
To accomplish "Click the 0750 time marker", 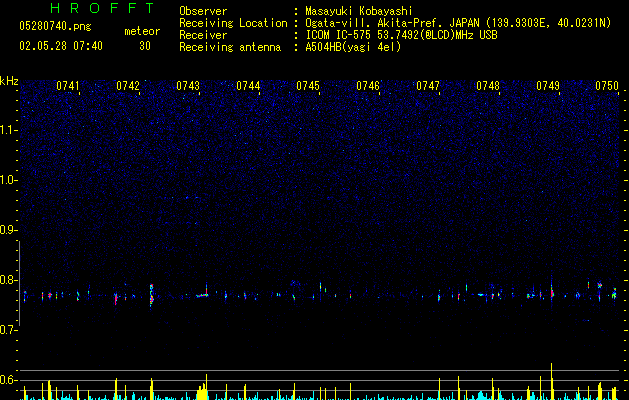I will 607,86.
